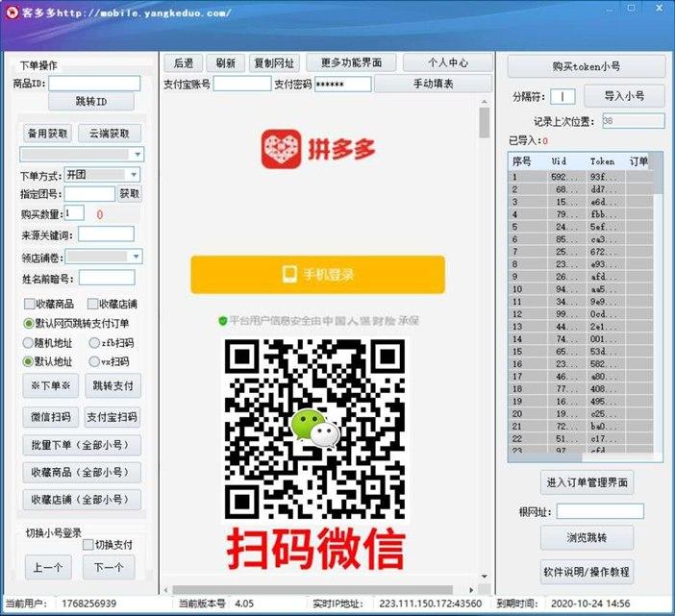Click the 手动填表 button
This screenshot has width=675, height=616.
click(433, 84)
